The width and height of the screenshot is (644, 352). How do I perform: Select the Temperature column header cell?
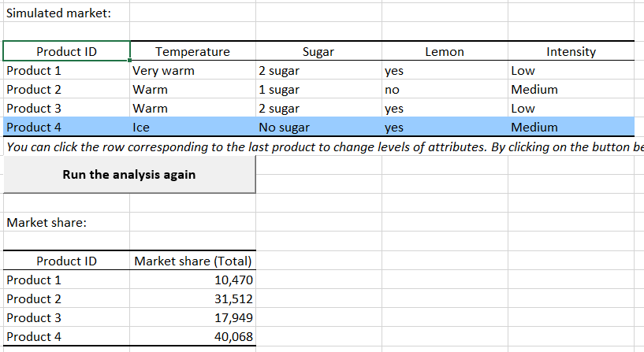tap(193, 52)
